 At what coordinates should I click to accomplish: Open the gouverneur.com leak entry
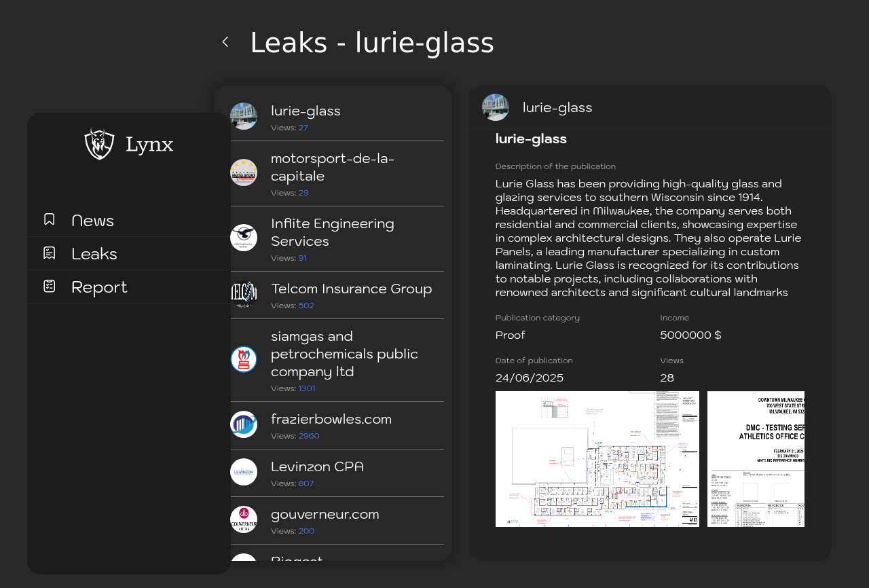[x=337, y=521]
